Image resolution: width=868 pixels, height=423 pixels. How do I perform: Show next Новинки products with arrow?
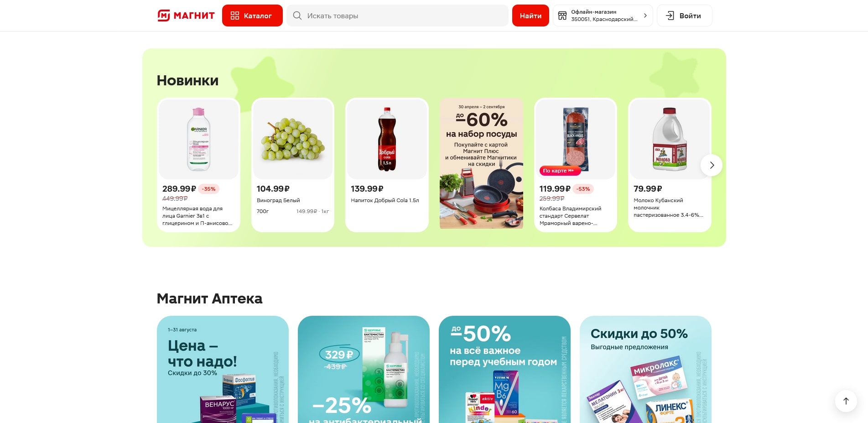point(711,165)
